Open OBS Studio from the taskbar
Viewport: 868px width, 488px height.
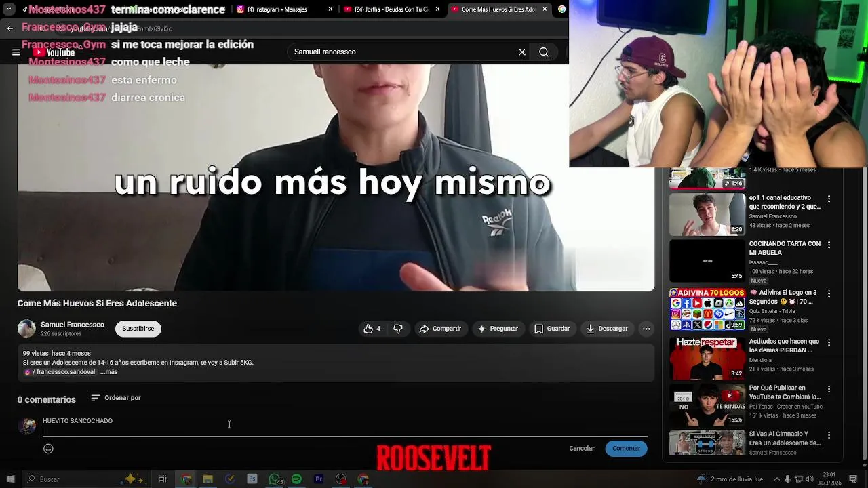341,479
